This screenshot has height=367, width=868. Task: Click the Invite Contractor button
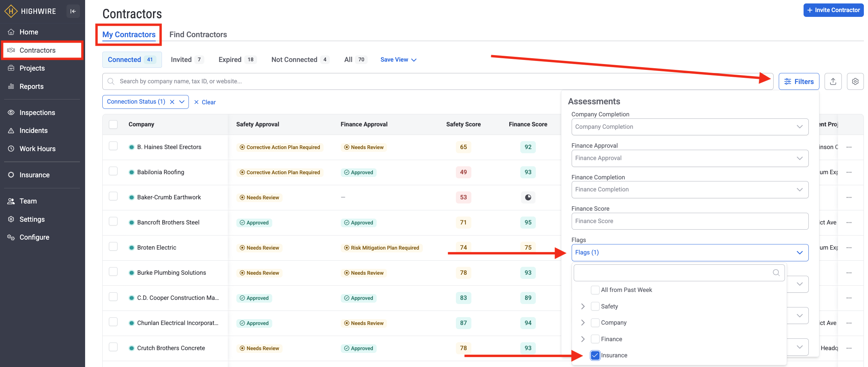(x=833, y=10)
